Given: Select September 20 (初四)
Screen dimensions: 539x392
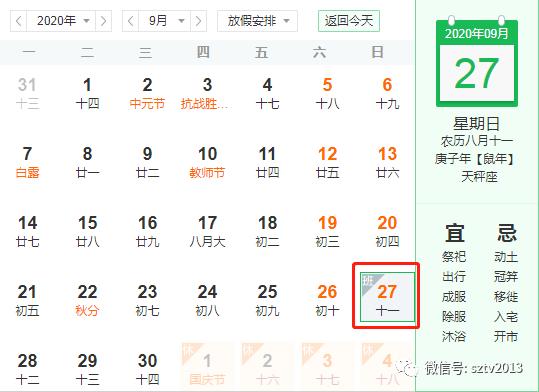Looking at the screenshot, I should [x=387, y=232].
